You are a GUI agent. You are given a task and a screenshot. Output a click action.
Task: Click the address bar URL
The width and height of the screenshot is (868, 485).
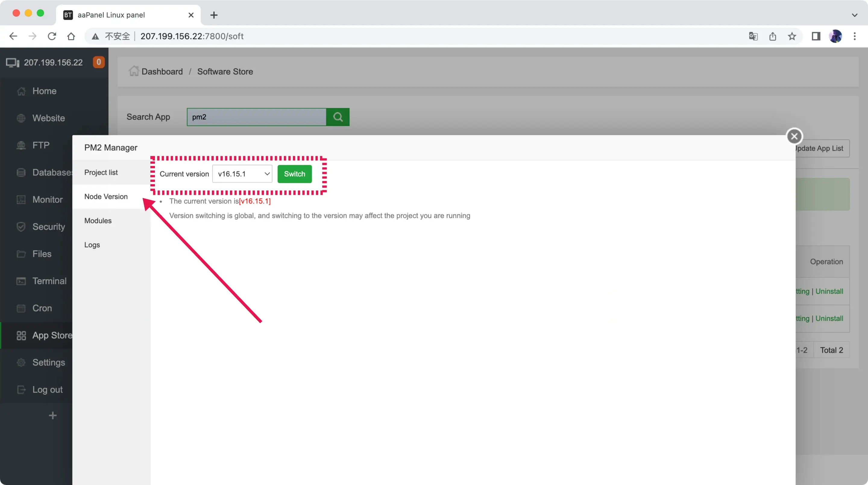pyautogui.click(x=192, y=36)
